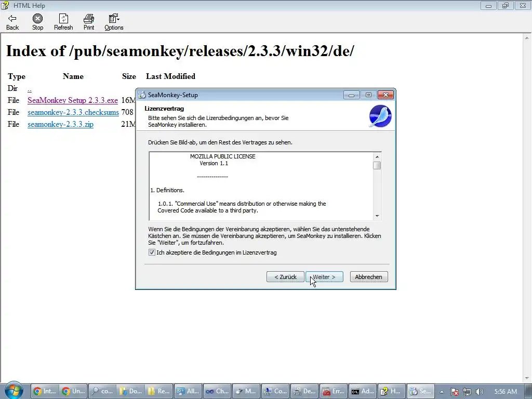Click Action Center flag tray icon
The height and width of the screenshot is (399, 532).
click(455, 392)
